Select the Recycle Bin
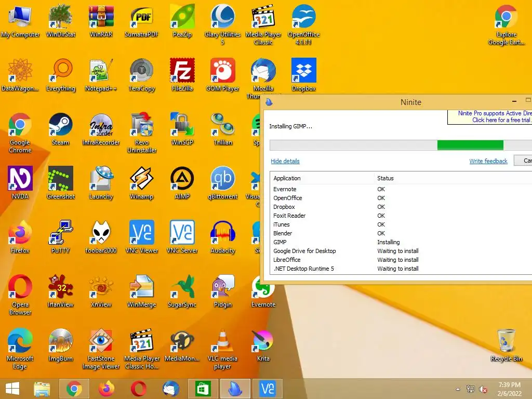 coord(506,345)
